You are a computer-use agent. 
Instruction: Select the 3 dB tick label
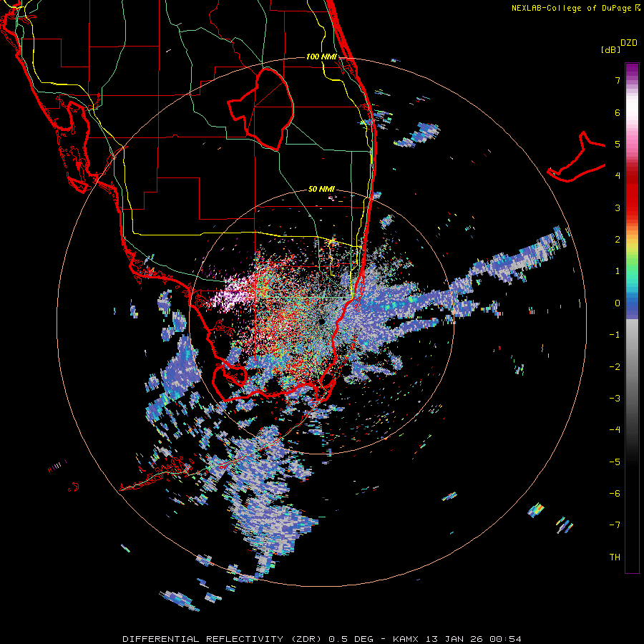pos(618,208)
